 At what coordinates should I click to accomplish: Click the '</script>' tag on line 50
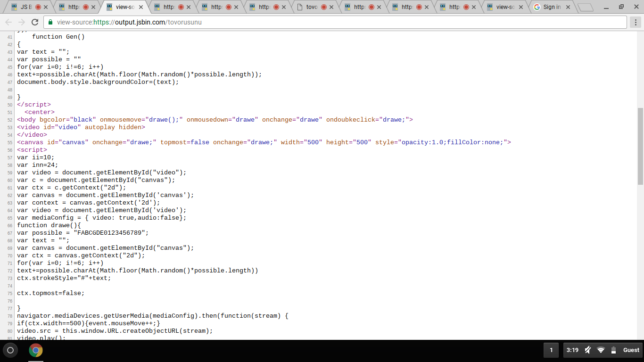coord(34,105)
